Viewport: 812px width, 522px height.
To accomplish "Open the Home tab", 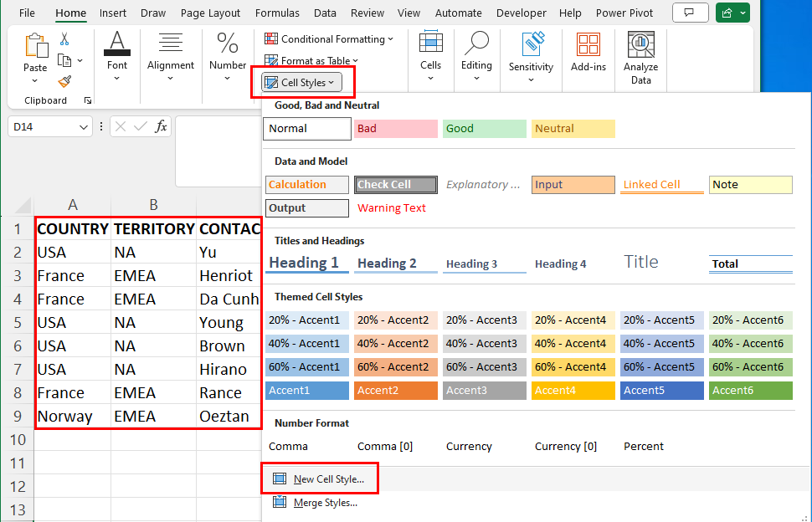I will pyautogui.click(x=71, y=13).
